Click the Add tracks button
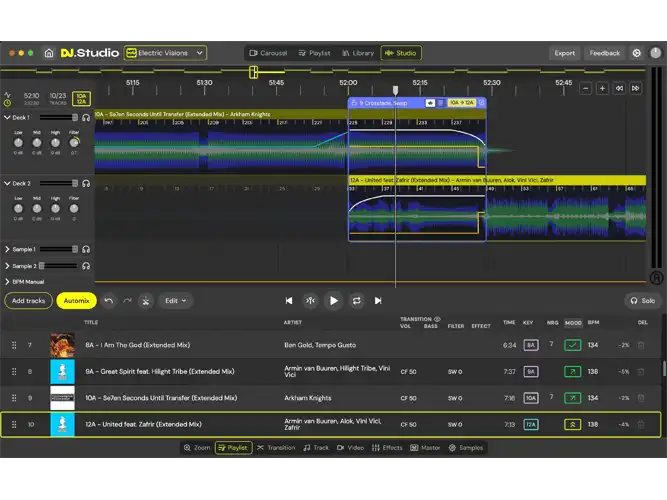The width and height of the screenshot is (667, 500). click(29, 301)
